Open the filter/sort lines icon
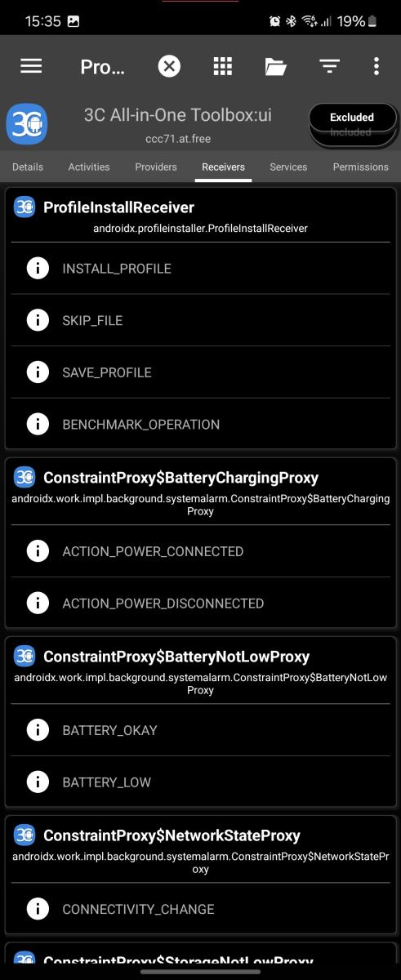Screen dimensions: 401x980 [x=329, y=66]
